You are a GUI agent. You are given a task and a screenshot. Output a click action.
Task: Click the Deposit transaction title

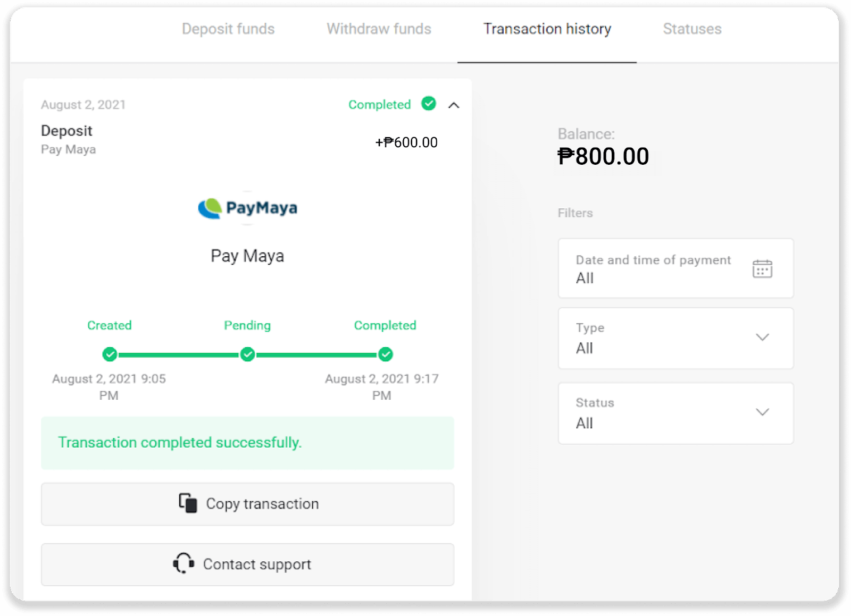coord(66,131)
